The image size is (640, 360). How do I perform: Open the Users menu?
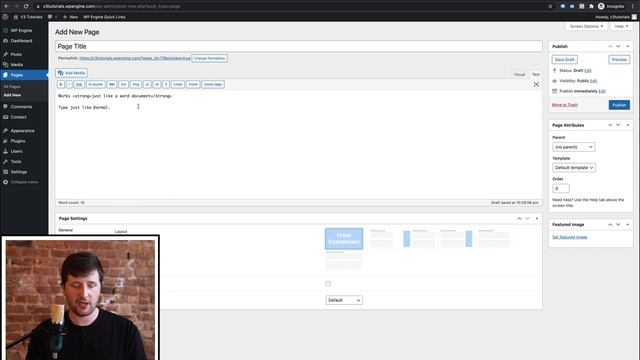[16, 151]
